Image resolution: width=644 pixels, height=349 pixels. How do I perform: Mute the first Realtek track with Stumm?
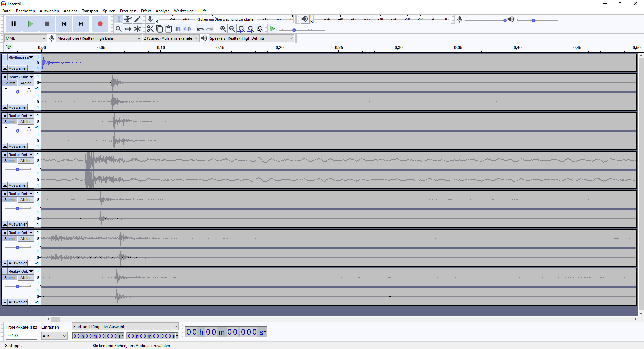(10, 83)
